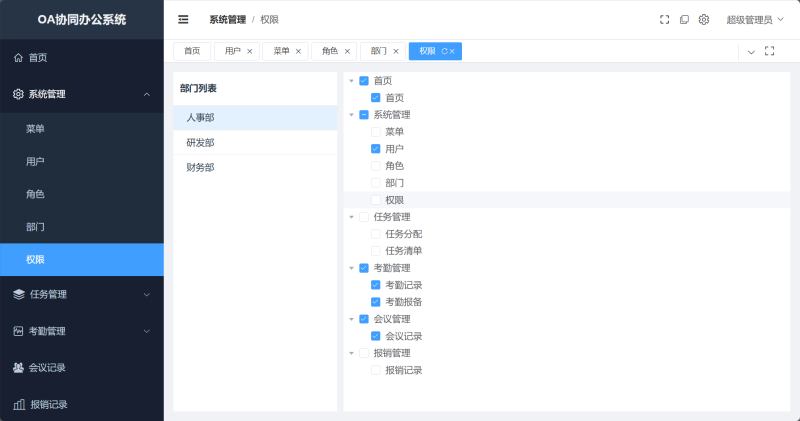Select 财务部 in department list
Viewport: 800px width, 421px height.
[255, 167]
